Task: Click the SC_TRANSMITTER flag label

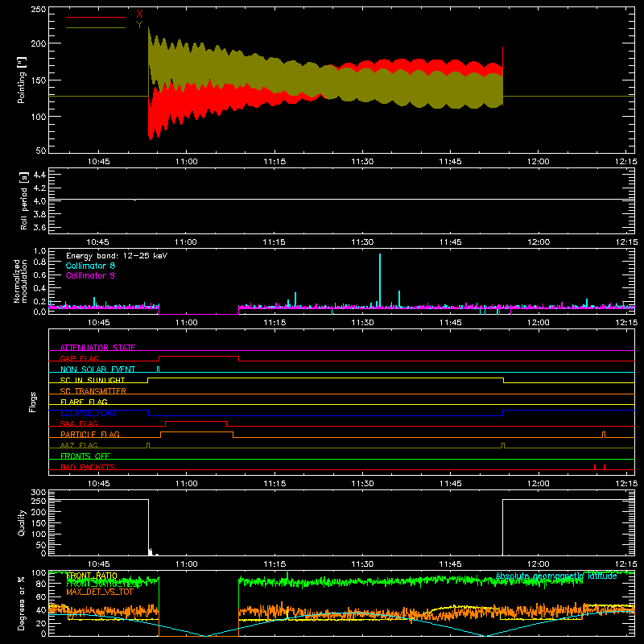Action: (93, 390)
